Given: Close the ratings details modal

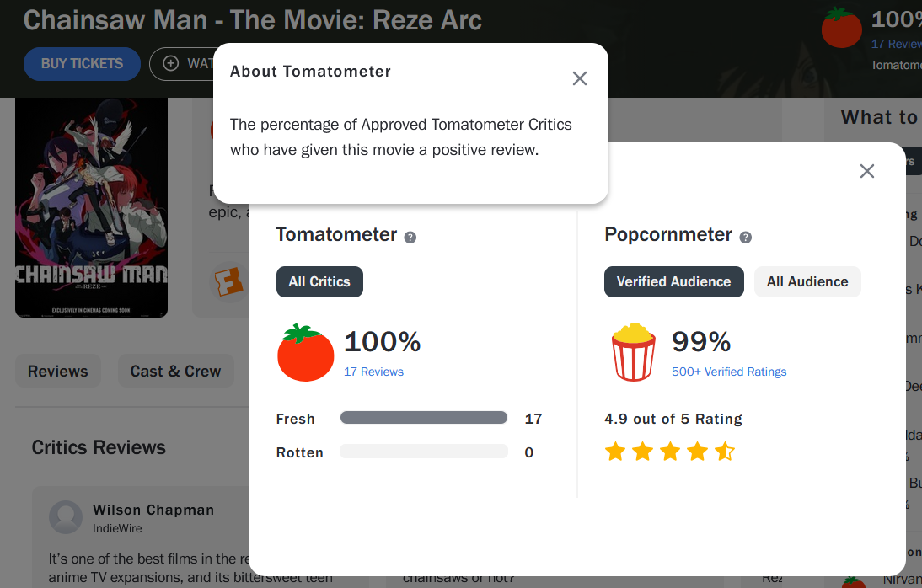Looking at the screenshot, I should [x=866, y=171].
